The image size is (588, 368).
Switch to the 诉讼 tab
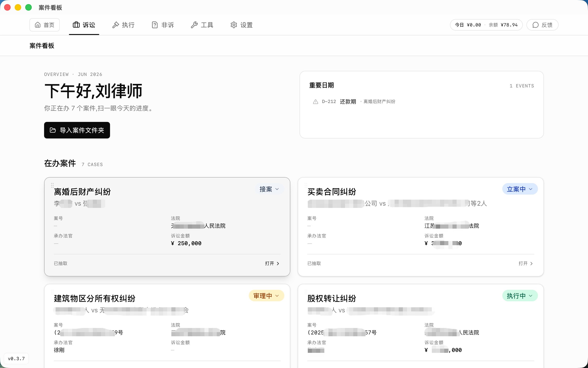click(x=84, y=25)
